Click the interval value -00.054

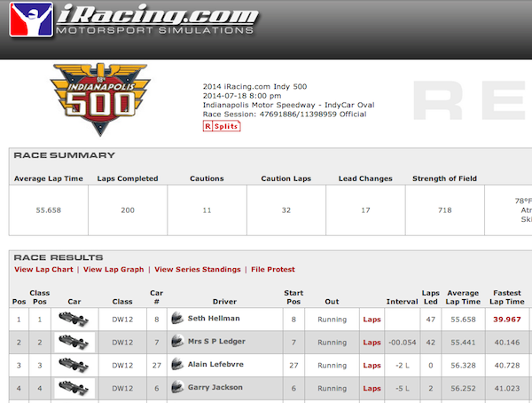pyautogui.click(x=402, y=343)
